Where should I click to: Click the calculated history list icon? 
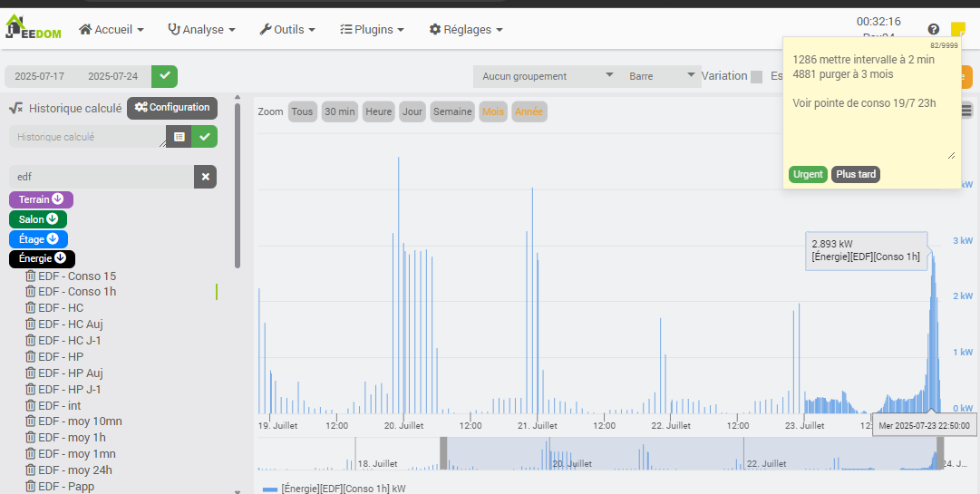coord(179,137)
